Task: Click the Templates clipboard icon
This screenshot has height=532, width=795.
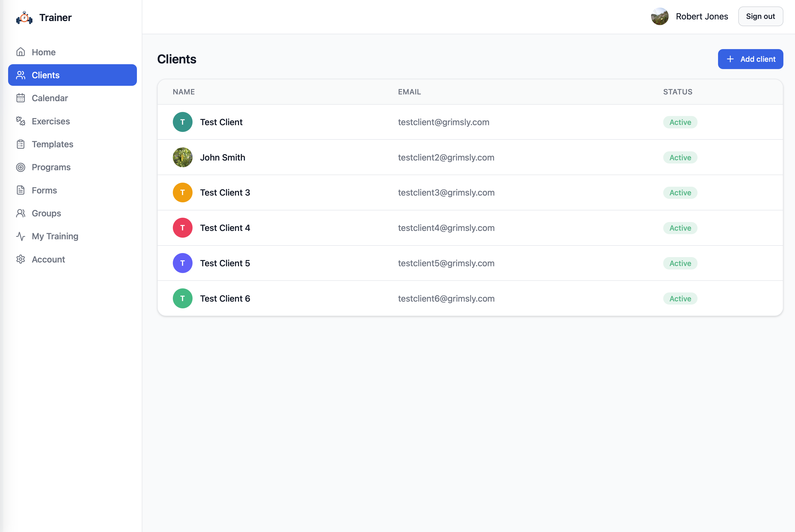Action: tap(21, 144)
